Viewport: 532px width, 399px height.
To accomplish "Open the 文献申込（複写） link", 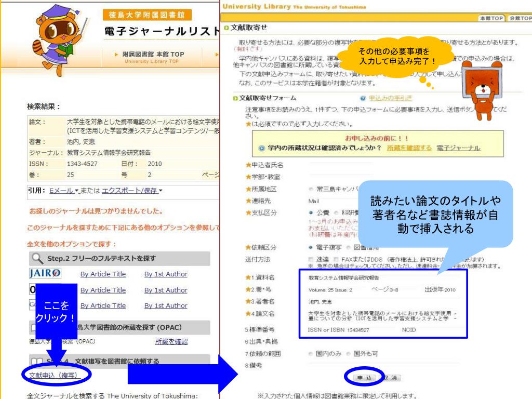I will tap(55, 375).
